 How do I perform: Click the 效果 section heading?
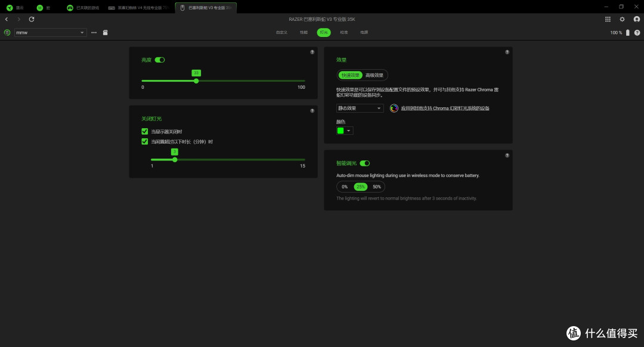coord(341,60)
